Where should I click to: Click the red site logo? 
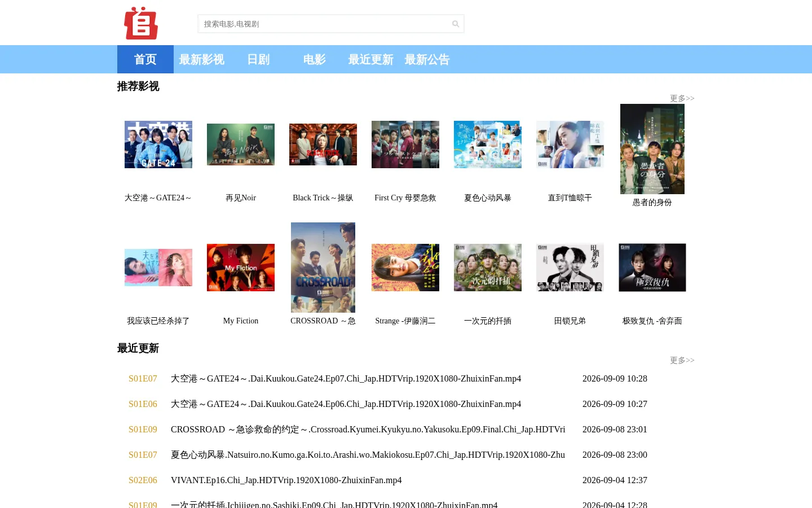pyautogui.click(x=141, y=23)
